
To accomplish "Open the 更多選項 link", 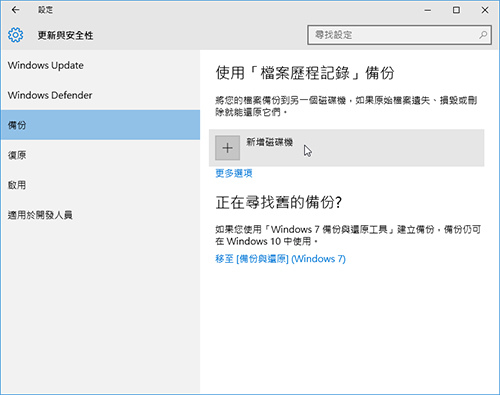I will click(x=234, y=173).
